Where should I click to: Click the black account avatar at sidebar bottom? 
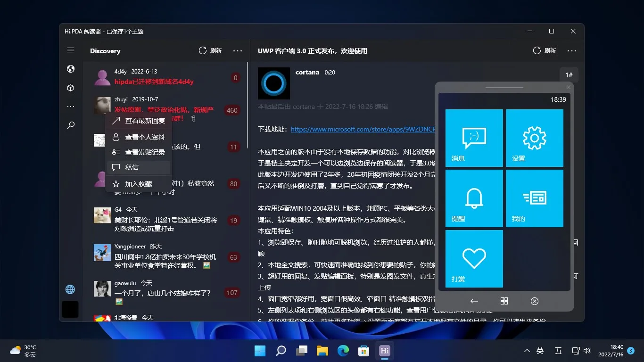(70, 309)
